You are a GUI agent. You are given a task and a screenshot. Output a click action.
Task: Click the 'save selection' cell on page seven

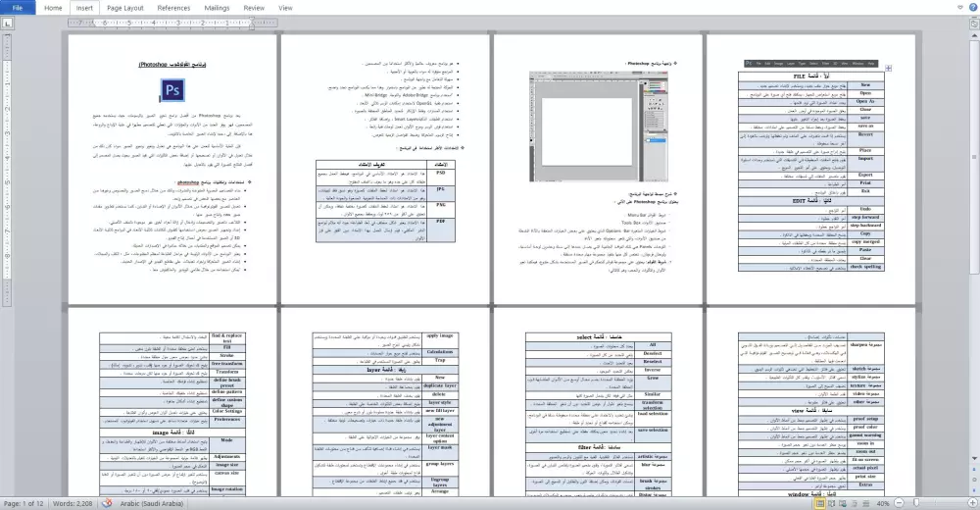tap(653, 433)
